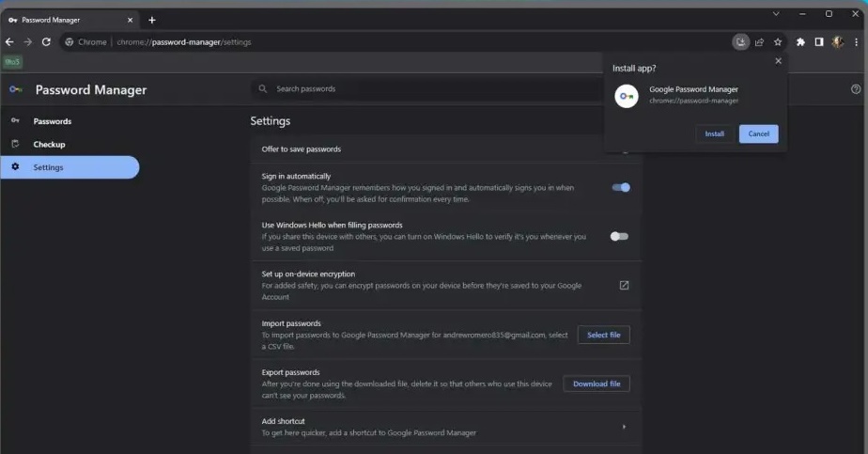
Task: Click Select file to import passwords
Action: (x=603, y=335)
